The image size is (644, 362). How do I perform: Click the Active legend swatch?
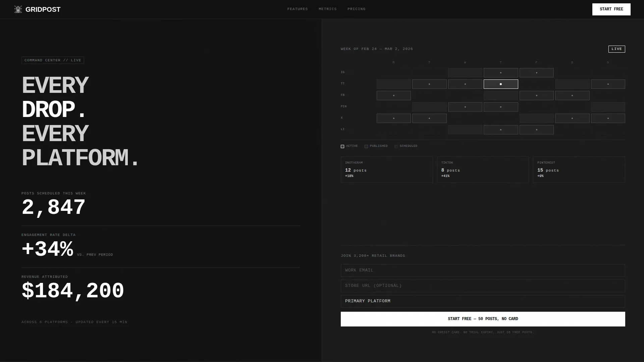click(342, 146)
